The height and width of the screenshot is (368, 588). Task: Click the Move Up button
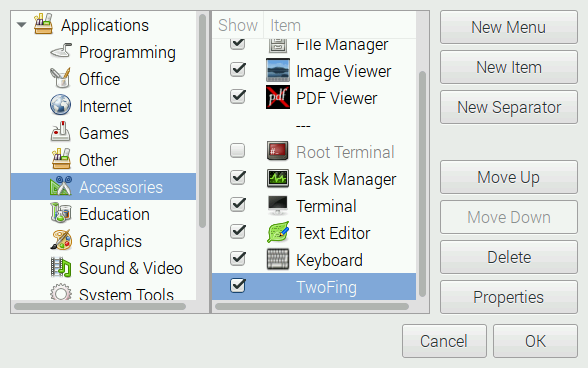(x=508, y=177)
